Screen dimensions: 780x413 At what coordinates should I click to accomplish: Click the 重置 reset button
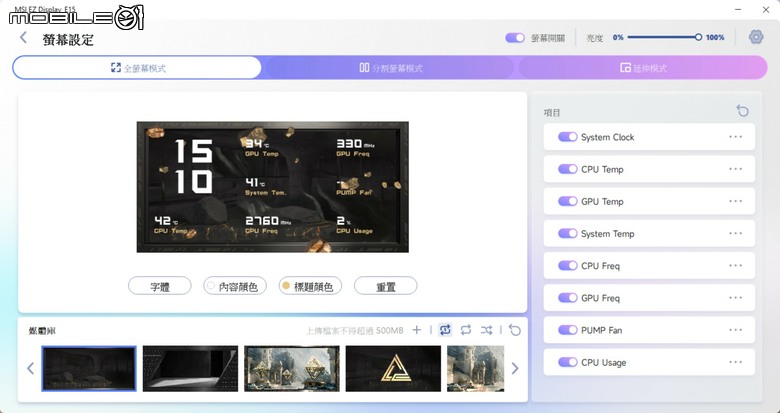click(x=386, y=286)
